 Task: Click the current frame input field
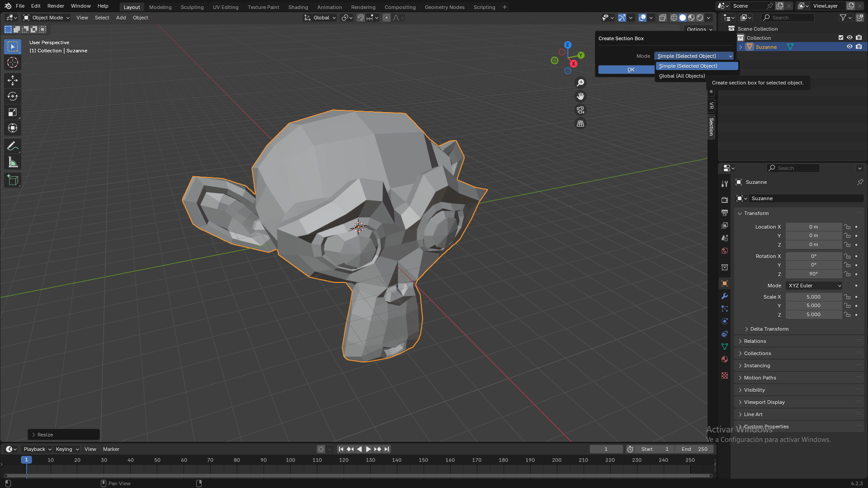(x=606, y=449)
